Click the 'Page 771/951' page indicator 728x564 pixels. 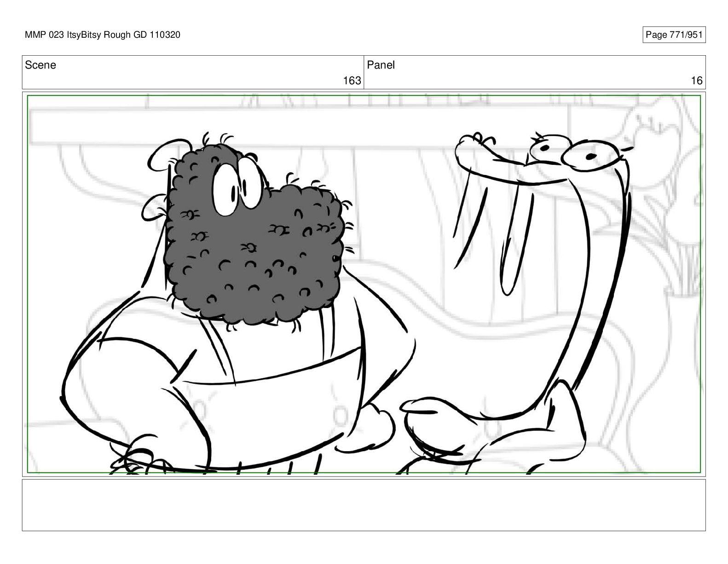click(x=674, y=35)
